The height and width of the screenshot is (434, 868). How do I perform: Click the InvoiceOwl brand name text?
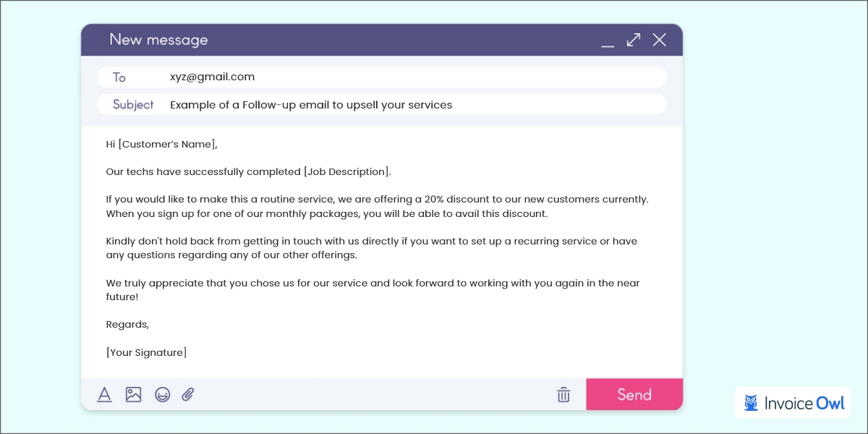pyautogui.click(x=804, y=404)
